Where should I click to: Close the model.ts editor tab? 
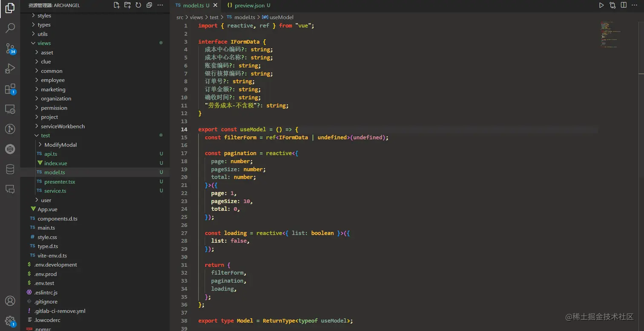pyautogui.click(x=216, y=6)
